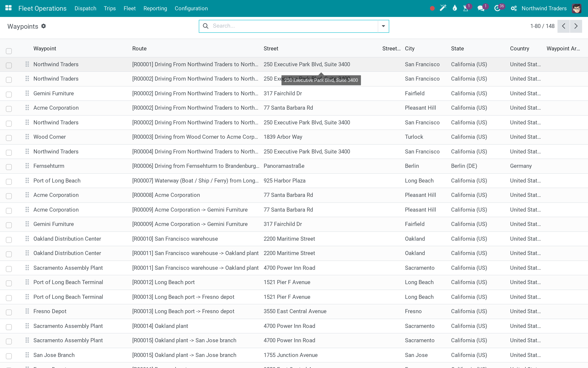Tick the checkbox for the San Jose Branch row
Image resolution: width=588 pixels, height=368 pixels.
9,356
